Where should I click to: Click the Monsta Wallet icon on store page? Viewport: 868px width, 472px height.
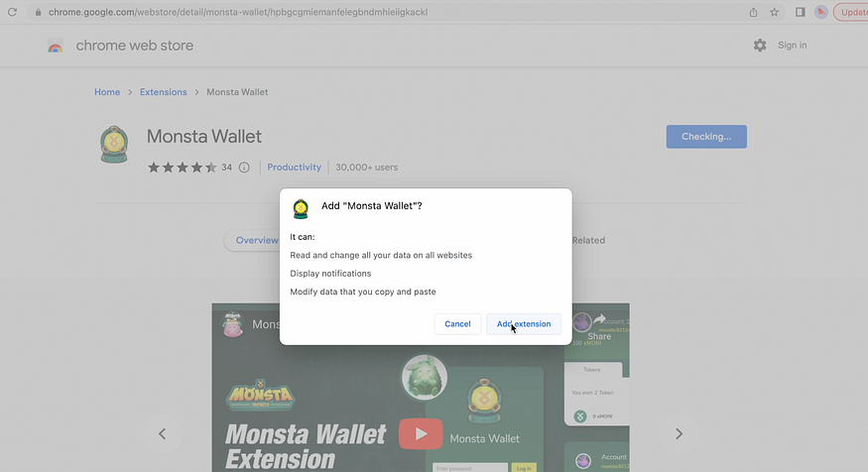point(114,145)
